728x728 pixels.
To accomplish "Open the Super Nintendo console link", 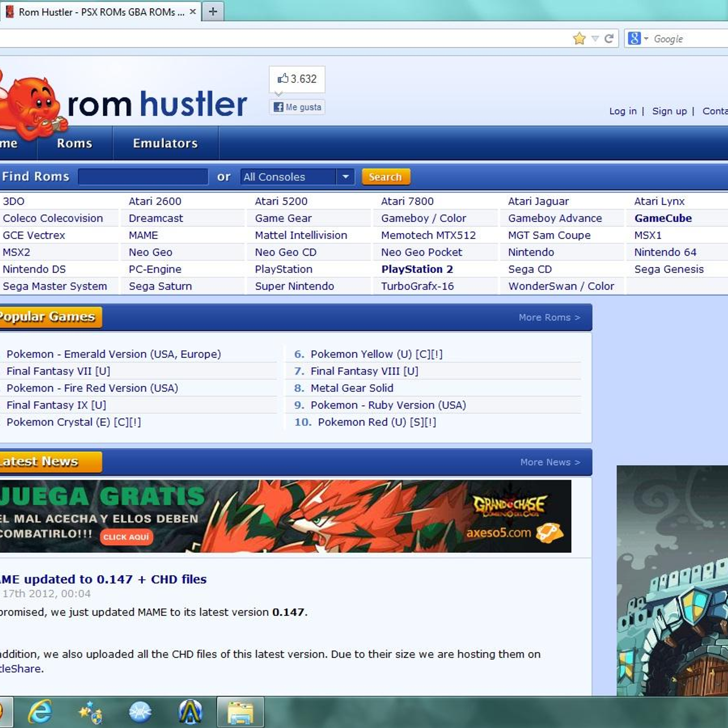I will [x=294, y=286].
